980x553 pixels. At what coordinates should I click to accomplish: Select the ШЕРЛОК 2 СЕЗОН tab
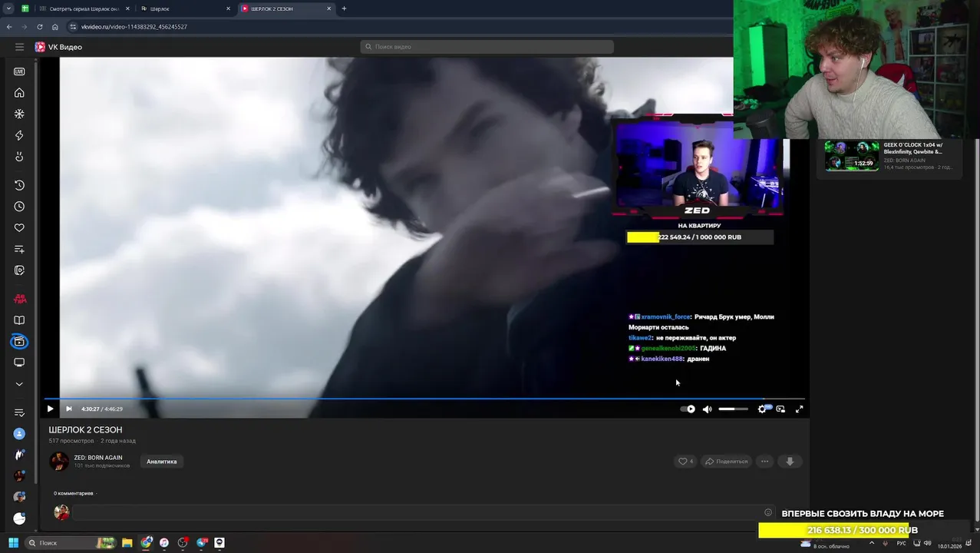[x=286, y=8]
